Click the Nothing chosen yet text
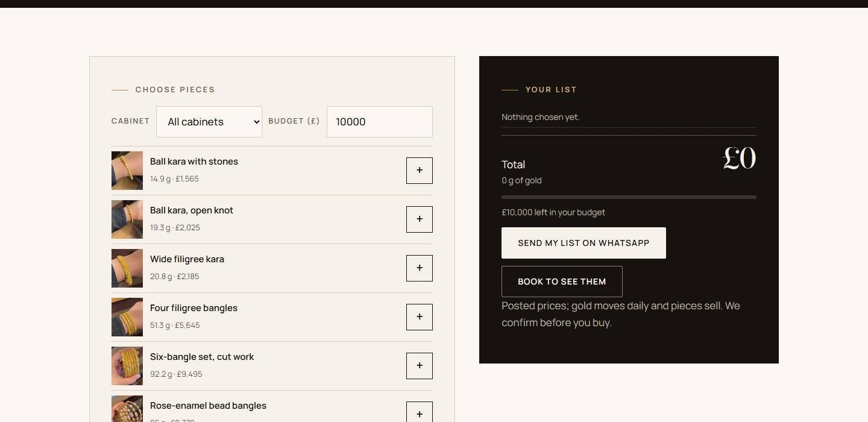This screenshot has width=868, height=422. click(541, 117)
